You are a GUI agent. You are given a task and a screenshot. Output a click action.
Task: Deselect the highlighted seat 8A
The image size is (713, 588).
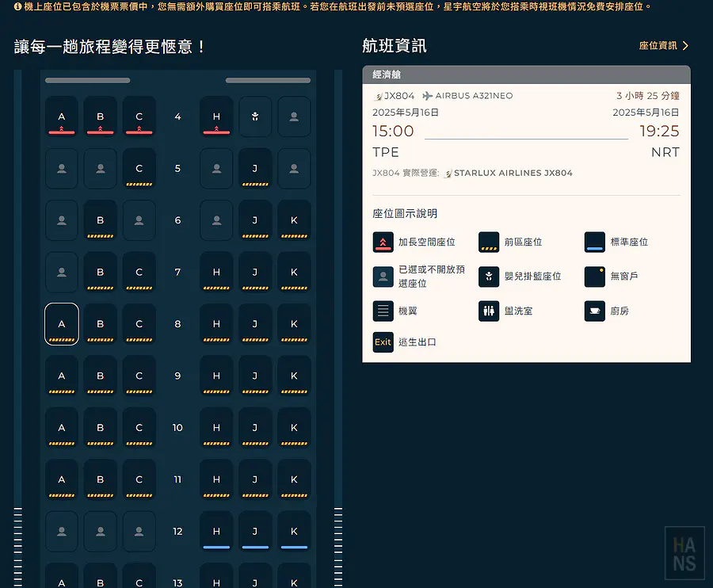[61, 324]
